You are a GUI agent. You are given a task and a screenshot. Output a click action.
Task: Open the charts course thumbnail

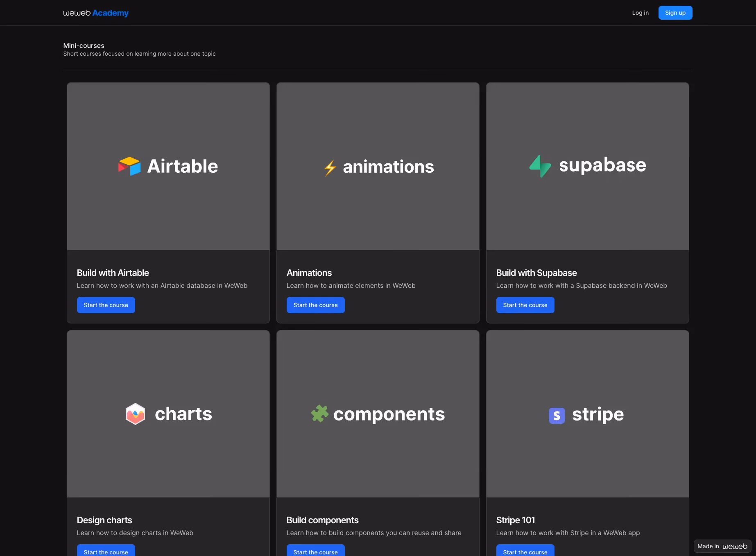[168, 414]
